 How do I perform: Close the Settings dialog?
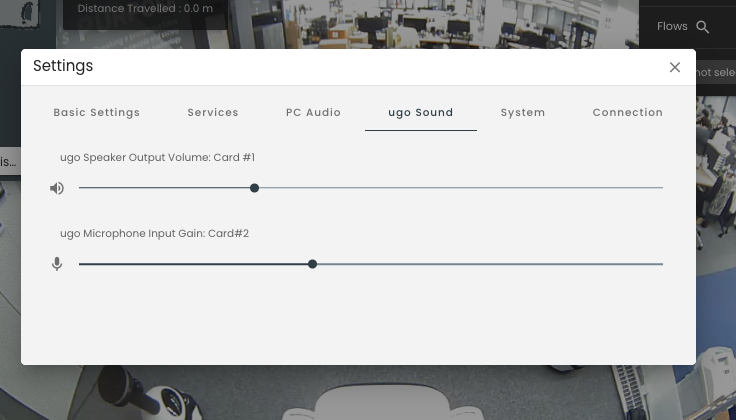(x=675, y=68)
